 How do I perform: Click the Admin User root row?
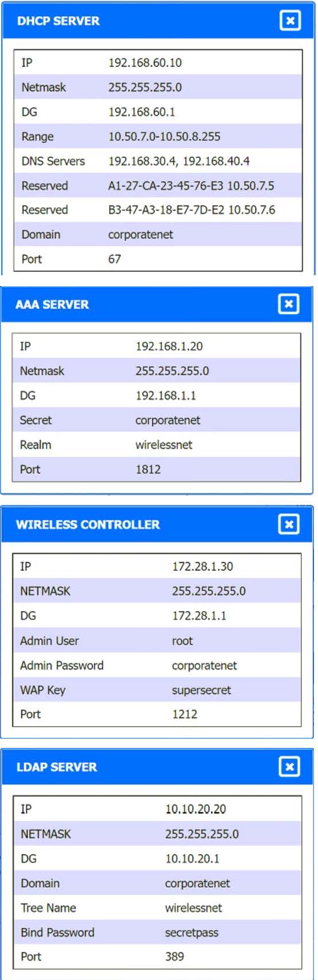pos(157,641)
